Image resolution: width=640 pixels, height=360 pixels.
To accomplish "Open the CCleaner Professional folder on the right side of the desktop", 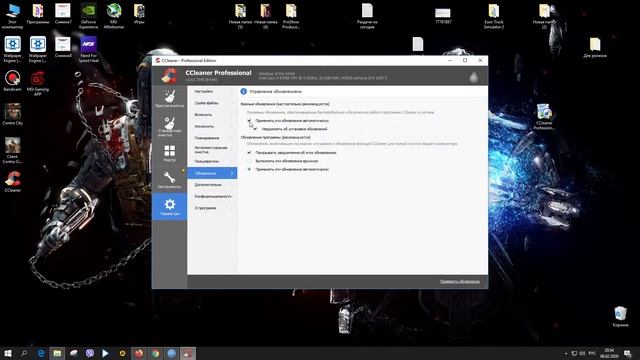I will coord(544,117).
